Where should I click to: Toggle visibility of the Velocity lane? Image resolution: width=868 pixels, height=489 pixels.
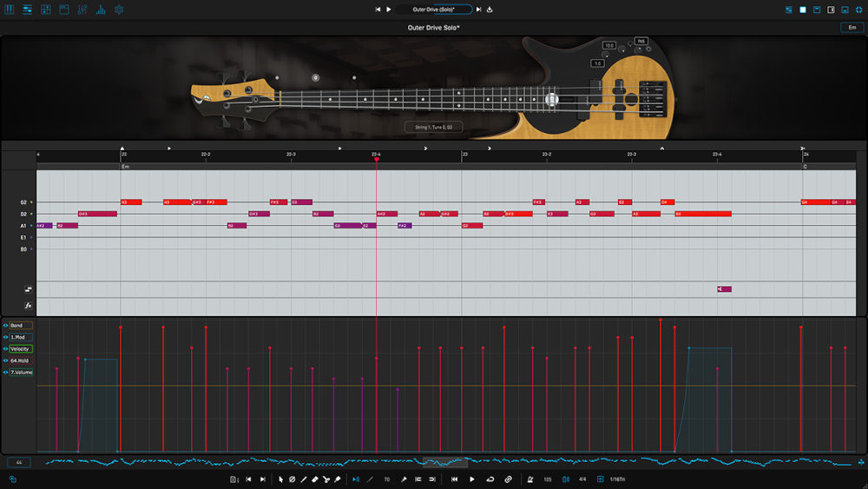pyautogui.click(x=5, y=349)
